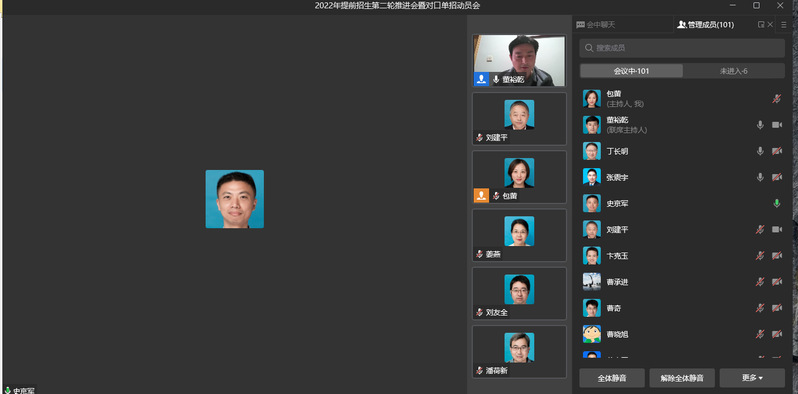Click the search magnifier icon
The height and width of the screenshot is (394, 798).
[x=589, y=48]
